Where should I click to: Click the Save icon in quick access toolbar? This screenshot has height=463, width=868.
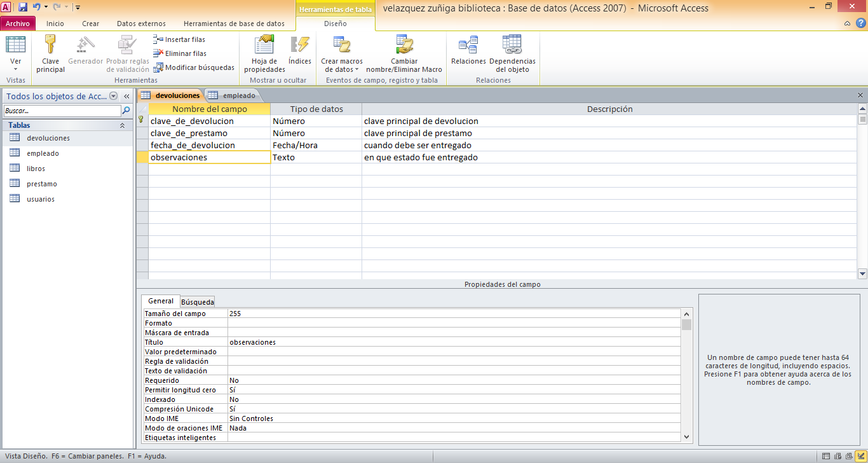tap(23, 7)
